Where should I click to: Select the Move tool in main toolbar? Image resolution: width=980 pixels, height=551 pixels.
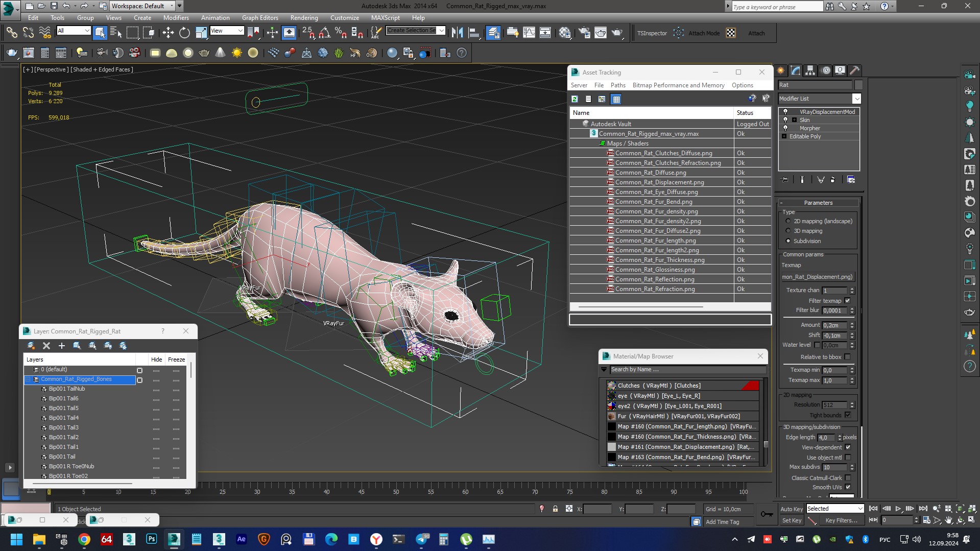point(168,33)
